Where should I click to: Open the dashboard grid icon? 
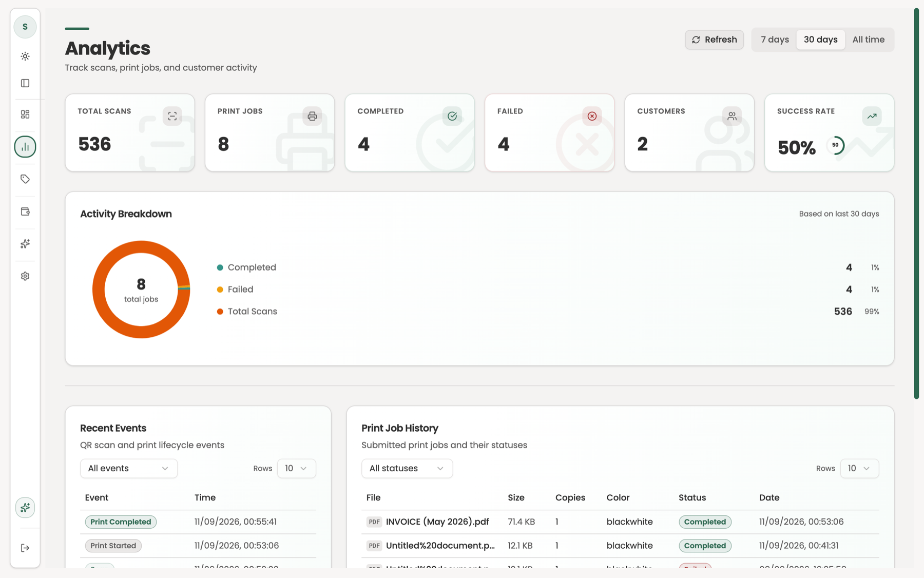25,114
